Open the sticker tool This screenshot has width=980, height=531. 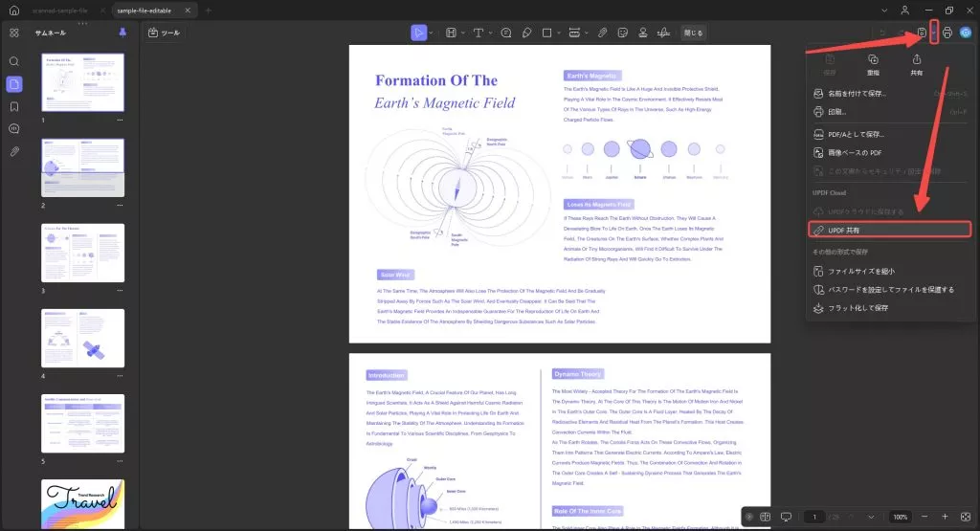[622, 33]
